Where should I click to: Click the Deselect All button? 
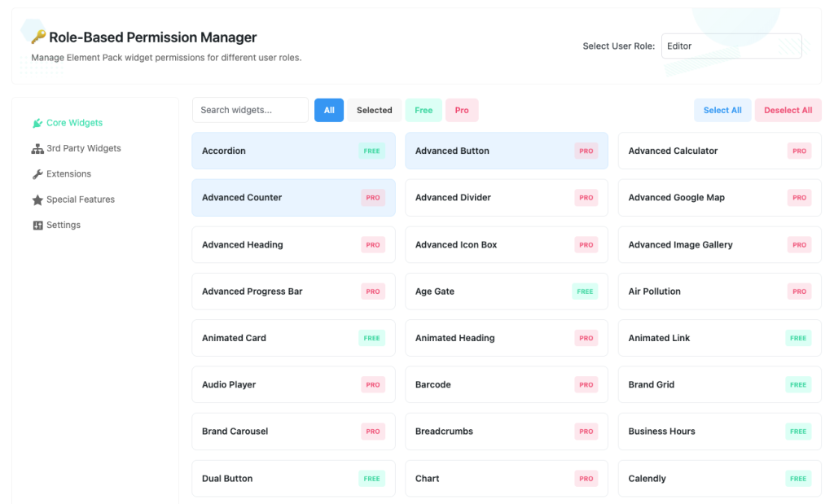pos(788,109)
